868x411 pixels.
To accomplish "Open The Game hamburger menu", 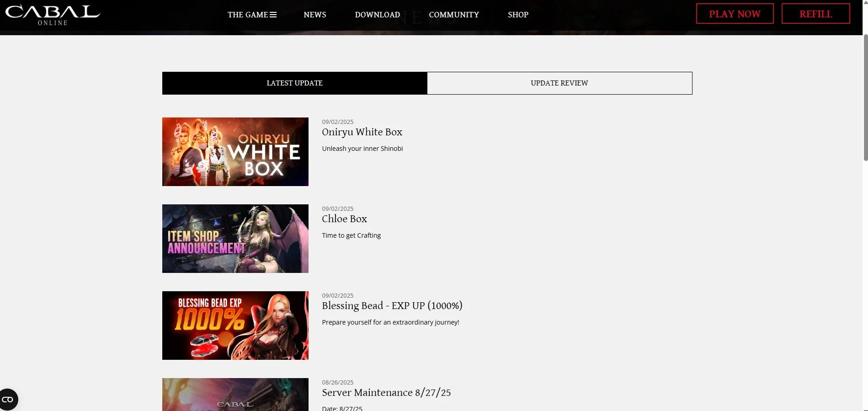I will [252, 15].
